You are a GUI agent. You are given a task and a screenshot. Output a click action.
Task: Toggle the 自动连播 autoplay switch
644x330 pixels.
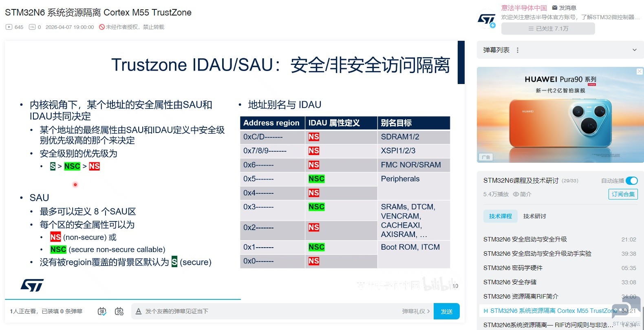coord(632,181)
